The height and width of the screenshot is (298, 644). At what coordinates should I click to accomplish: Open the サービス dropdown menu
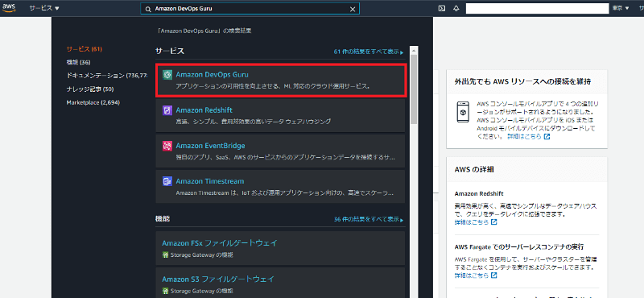(x=44, y=8)
